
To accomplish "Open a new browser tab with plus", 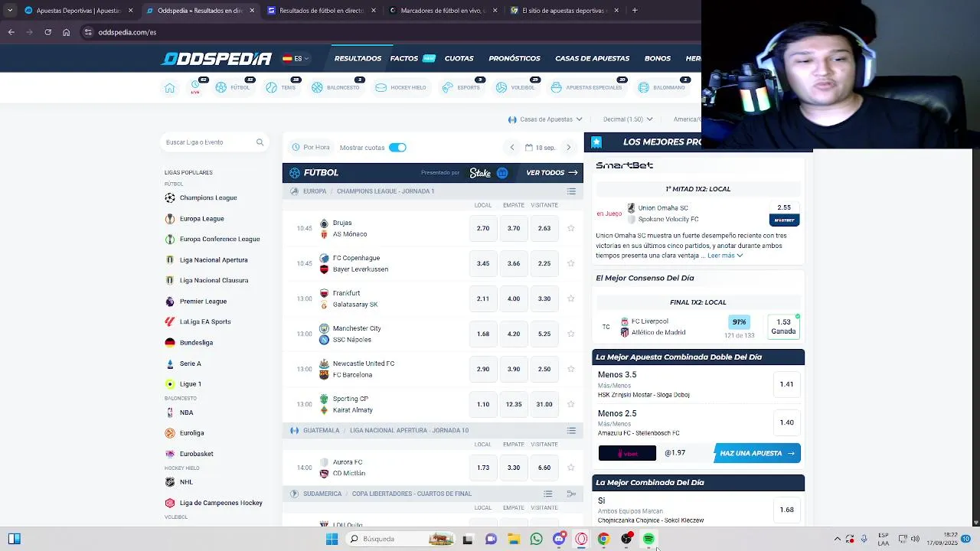I will [x=635, y=11].
